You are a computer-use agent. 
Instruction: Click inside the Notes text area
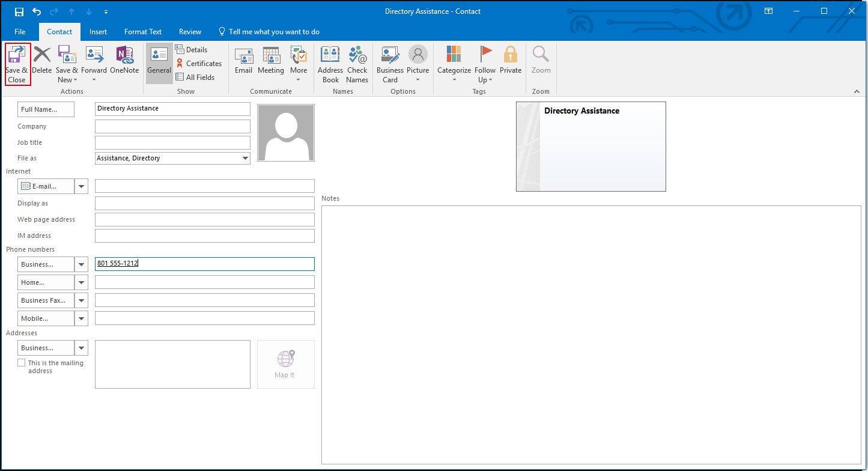[591, 335]
